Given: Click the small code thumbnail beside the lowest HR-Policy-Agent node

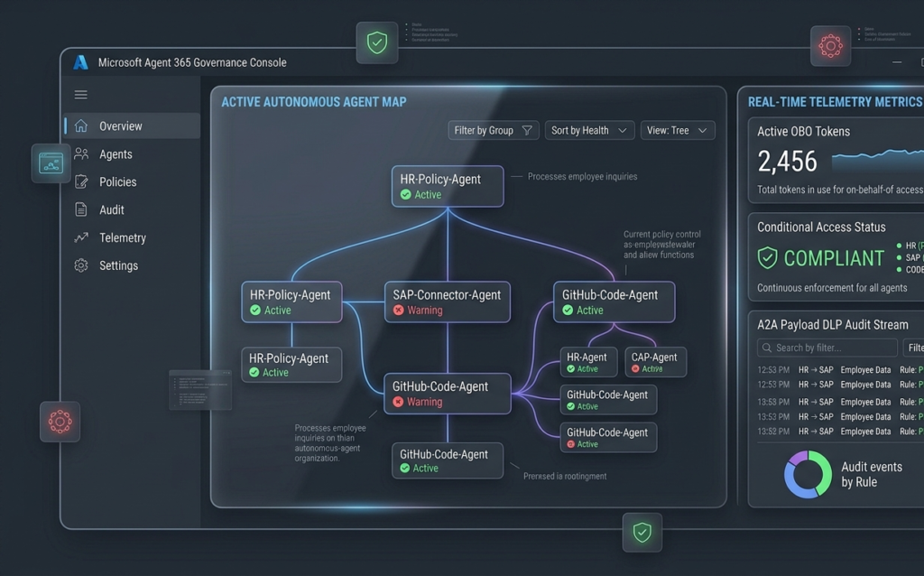Looking at the screenshot, I should pos(200,390).
